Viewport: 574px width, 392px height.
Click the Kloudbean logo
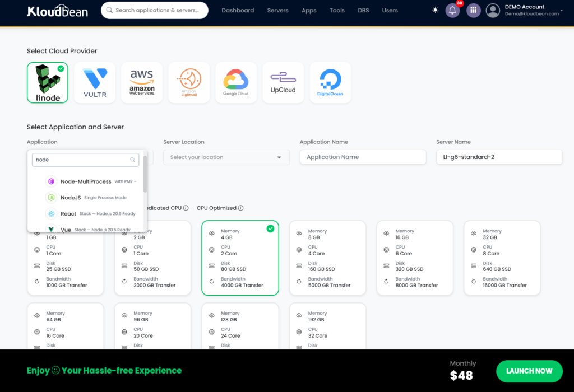(x=58, y=11)
